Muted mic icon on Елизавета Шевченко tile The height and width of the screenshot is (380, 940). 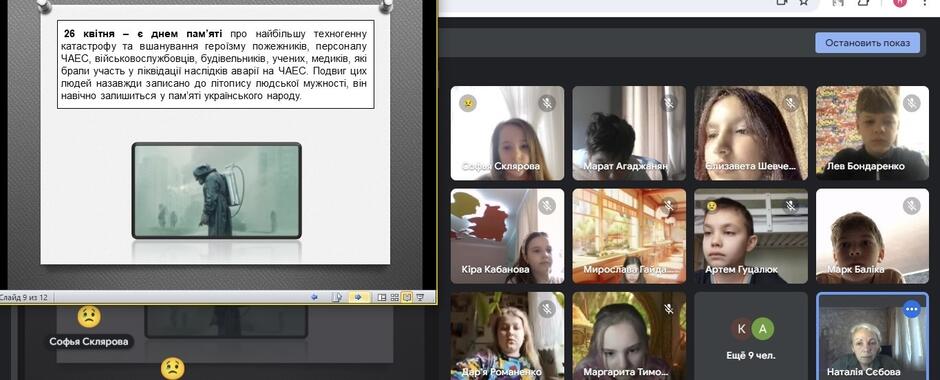[x=791, y=103]
